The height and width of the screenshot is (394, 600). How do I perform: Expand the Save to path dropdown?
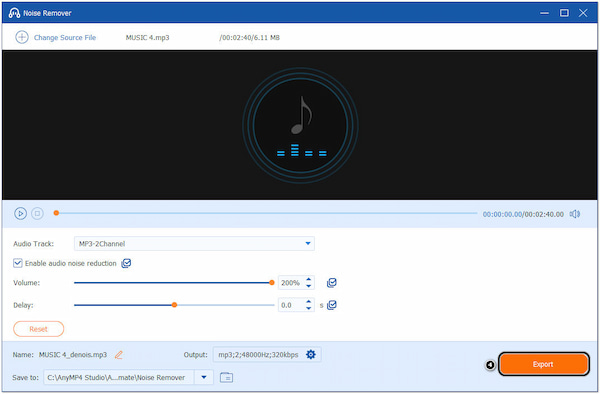tap(204, 378)
